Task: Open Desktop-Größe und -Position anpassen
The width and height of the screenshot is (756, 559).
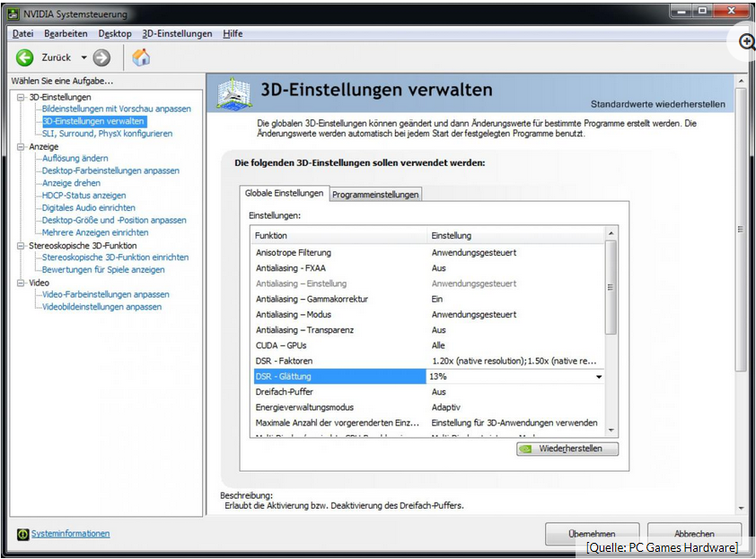Action: [114, 220]
